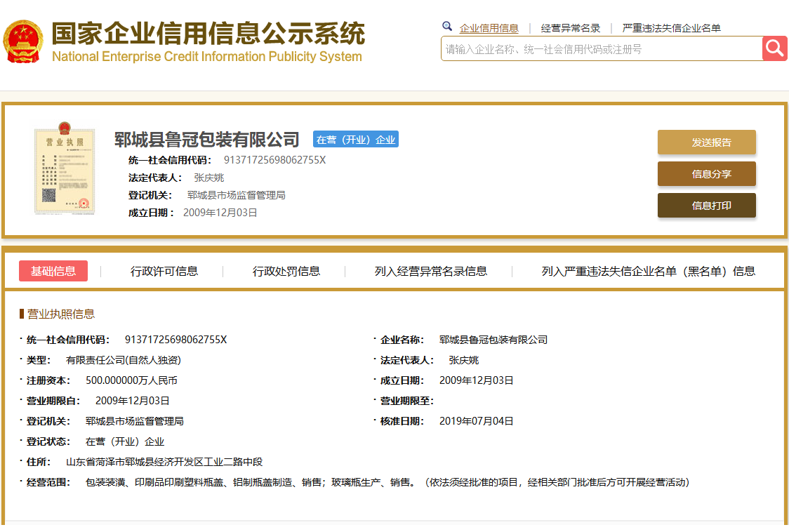Click the small magnifier icon beside 企业信用信息
The height and width of the screenshot is (532, 789).
coord(447,27)
